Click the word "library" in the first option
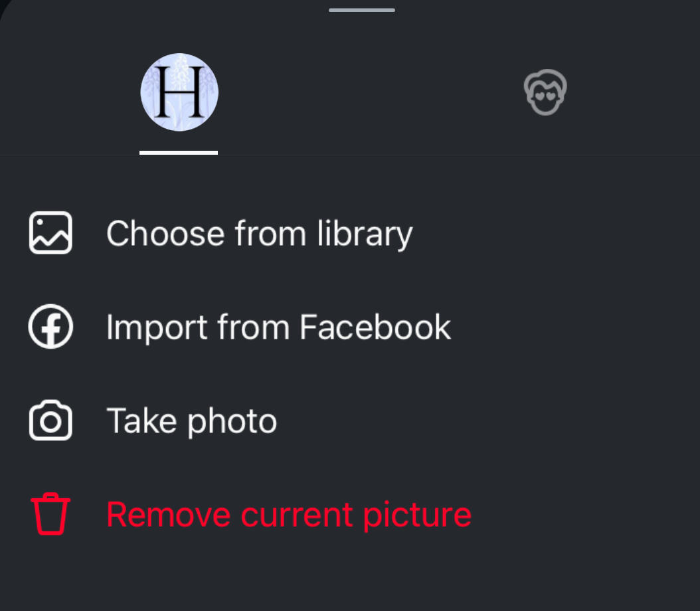 pyautogui.click(x=365, y=233)
